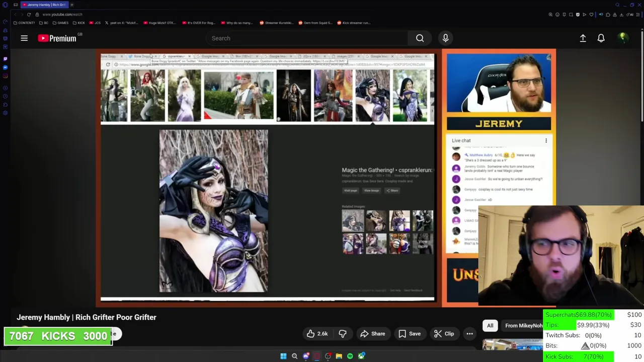644x362 pixels.
Task: Click the www.youtube.com/watch address bar
Action: [62, 14]
